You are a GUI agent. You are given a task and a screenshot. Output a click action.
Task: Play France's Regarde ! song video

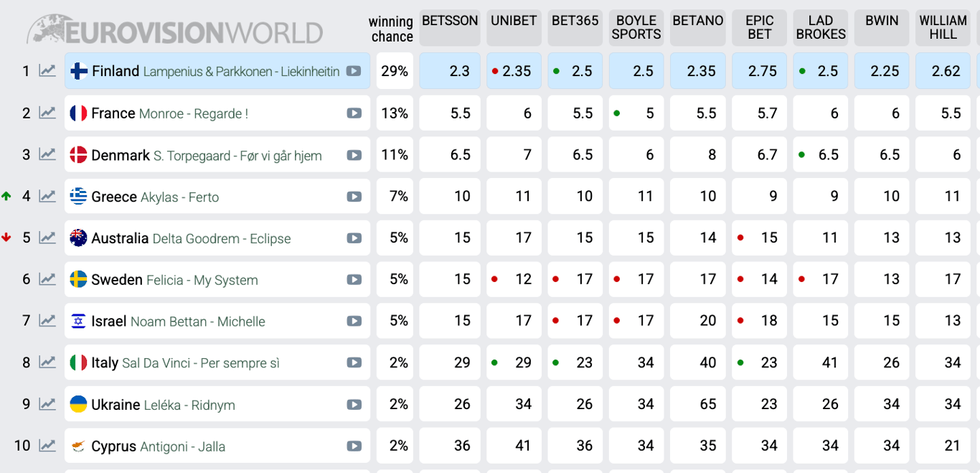click(354, 113)
